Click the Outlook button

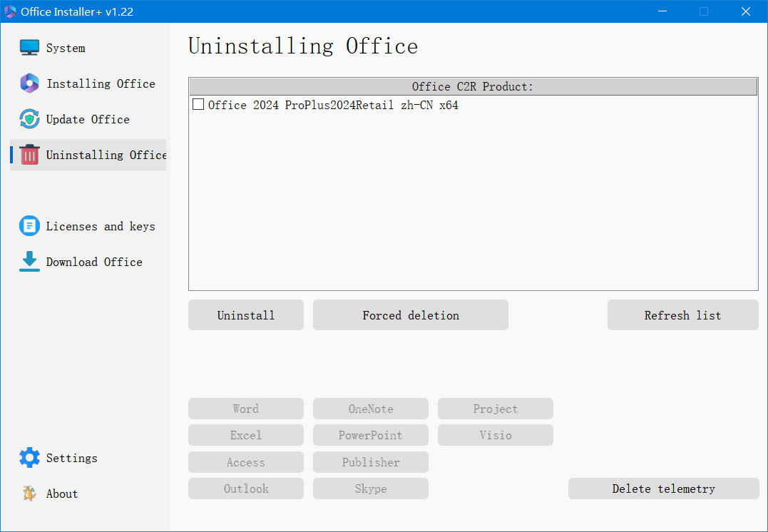point(246,488)
